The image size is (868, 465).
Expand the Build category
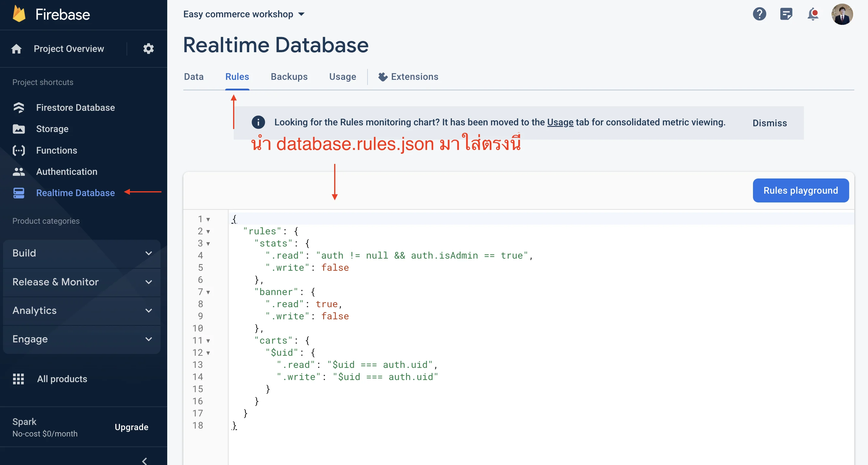(82, 253)
